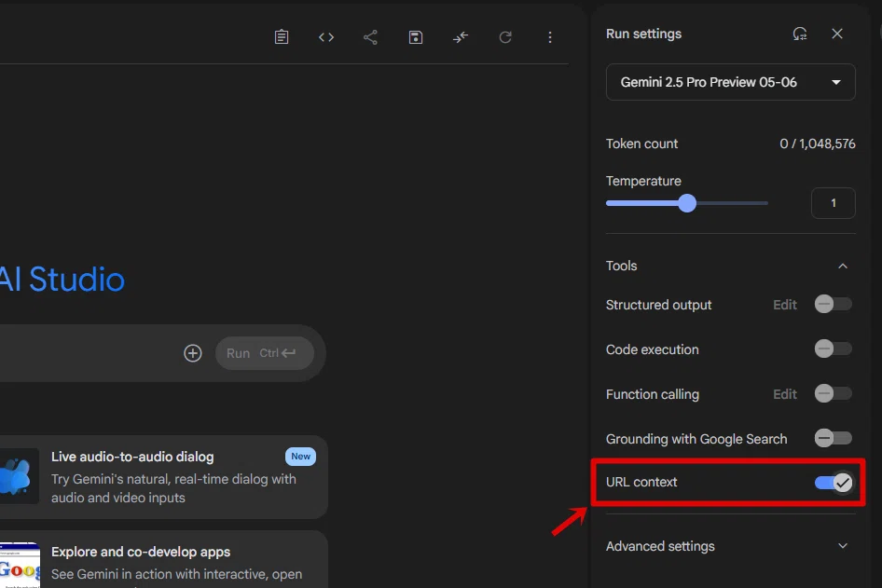Click the AI Studio heading text

point(62,280)
